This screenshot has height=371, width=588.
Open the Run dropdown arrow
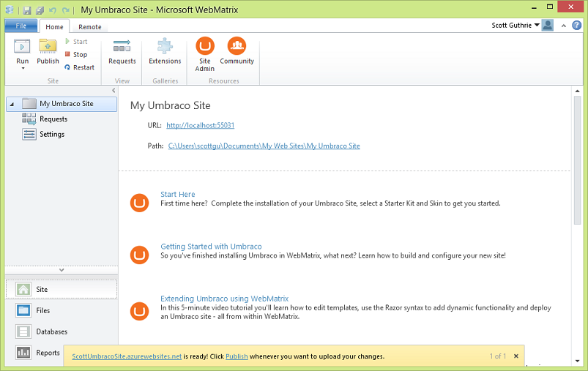click(23, 68)
